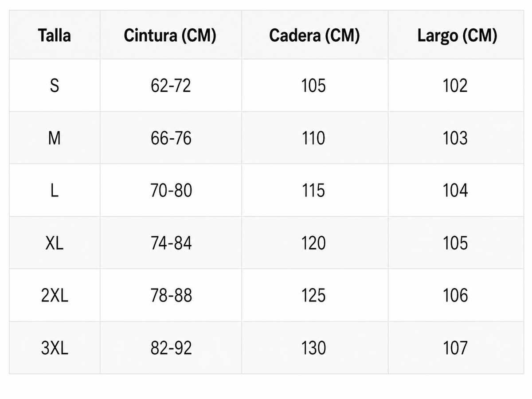This screenshot has width=532, height=399.
Task: Select hip value 120
Action: point(313,243)
